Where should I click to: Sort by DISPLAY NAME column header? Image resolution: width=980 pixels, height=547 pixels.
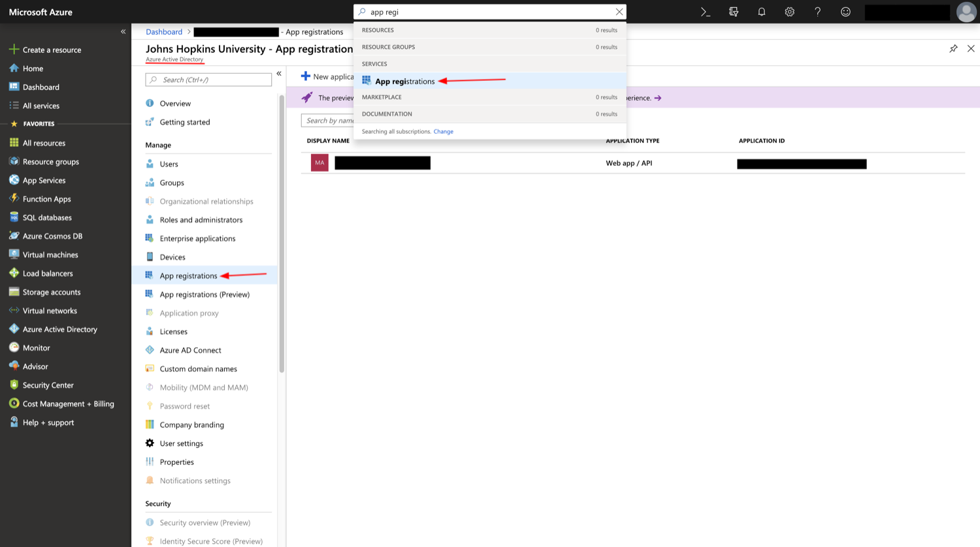pos(328,141)
